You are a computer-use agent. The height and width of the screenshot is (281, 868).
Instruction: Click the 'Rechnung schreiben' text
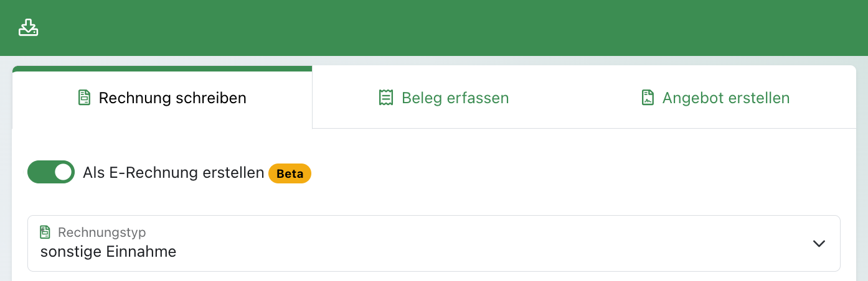tap(172, 98)
